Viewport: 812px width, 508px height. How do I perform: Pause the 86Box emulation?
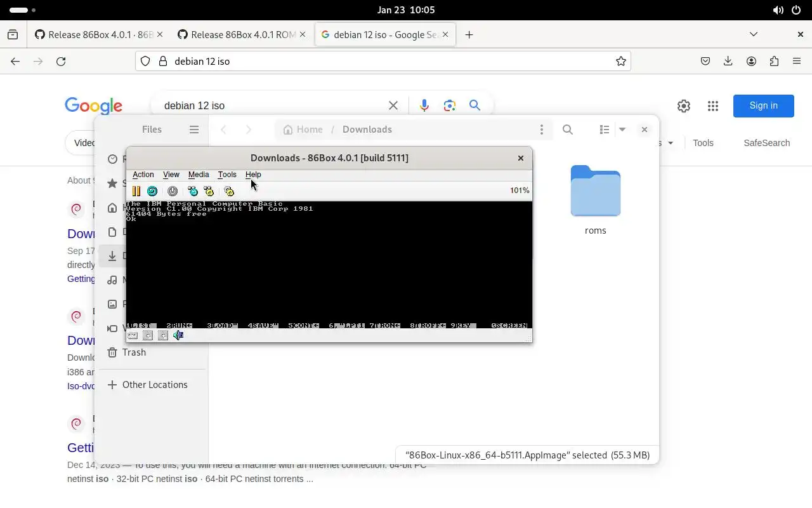click(136, 191)
